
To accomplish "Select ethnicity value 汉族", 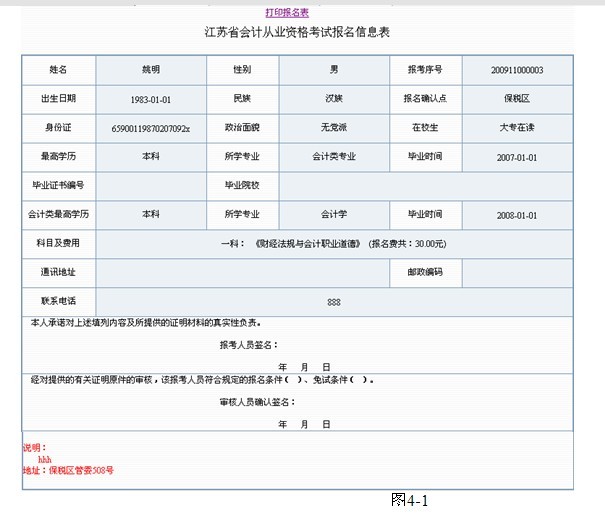I will [x=334, y=98].
